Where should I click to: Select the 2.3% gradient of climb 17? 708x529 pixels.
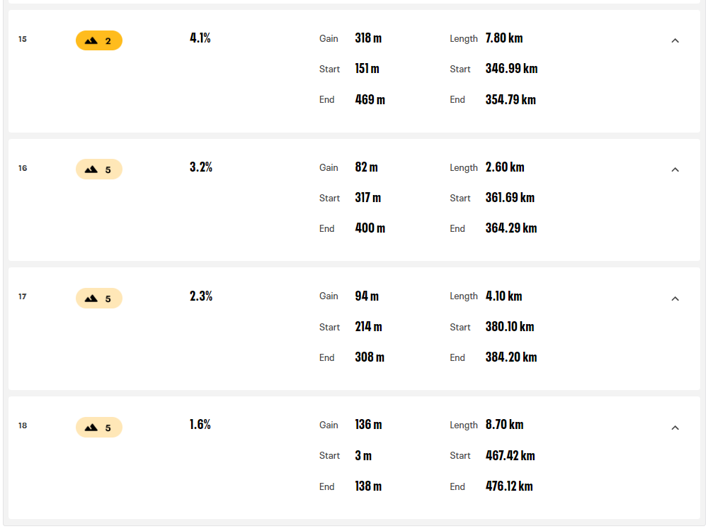point(201,296)
